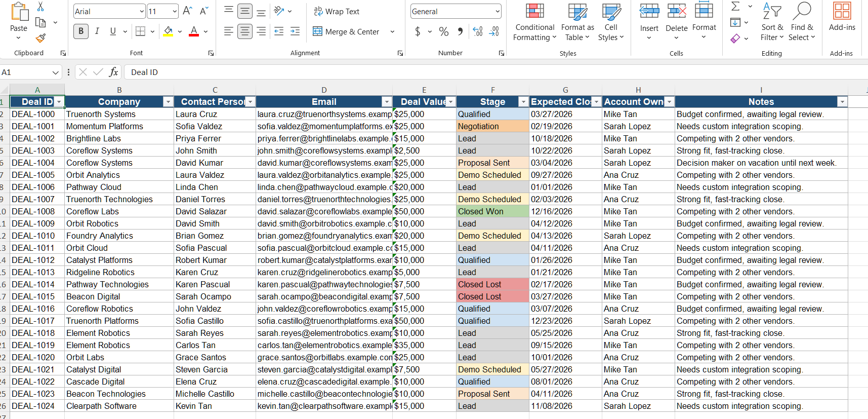868x419 pixels.
Task: Open the Cell Styles menu
Action: click(x=611, y=22)
